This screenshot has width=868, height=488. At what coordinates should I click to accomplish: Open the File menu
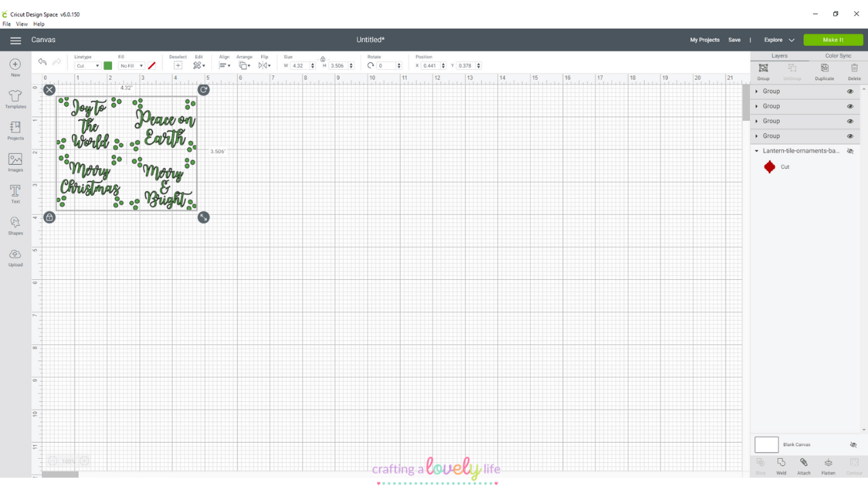pos(7,24)
